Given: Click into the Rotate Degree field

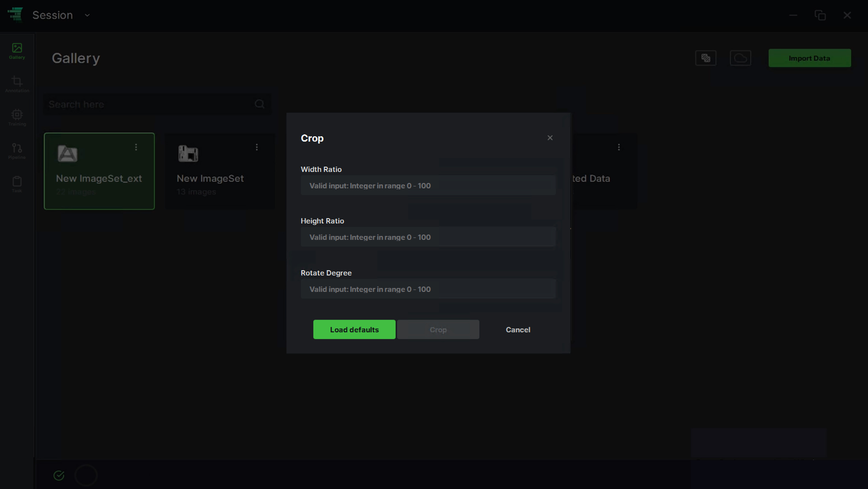Looking at the screenshot, I should point(428,289).
